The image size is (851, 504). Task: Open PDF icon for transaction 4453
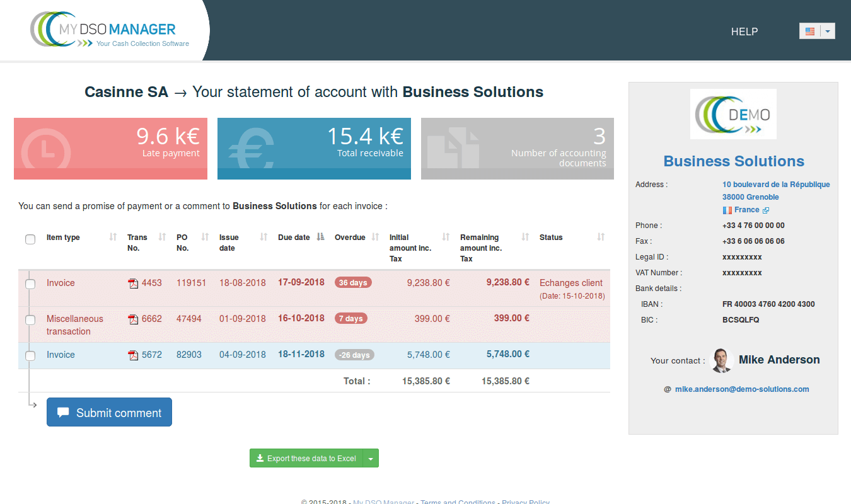pos(133,283)
